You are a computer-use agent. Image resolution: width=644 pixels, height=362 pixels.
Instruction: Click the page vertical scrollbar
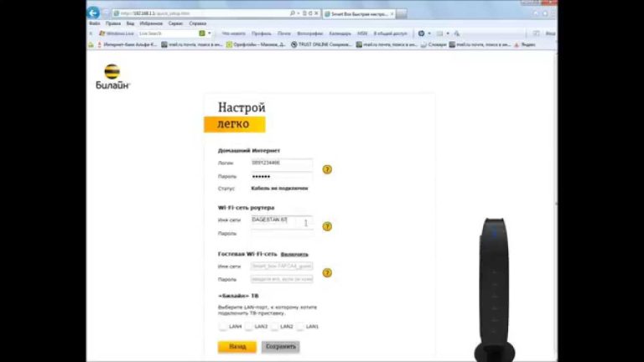click(x=556, y=205)
